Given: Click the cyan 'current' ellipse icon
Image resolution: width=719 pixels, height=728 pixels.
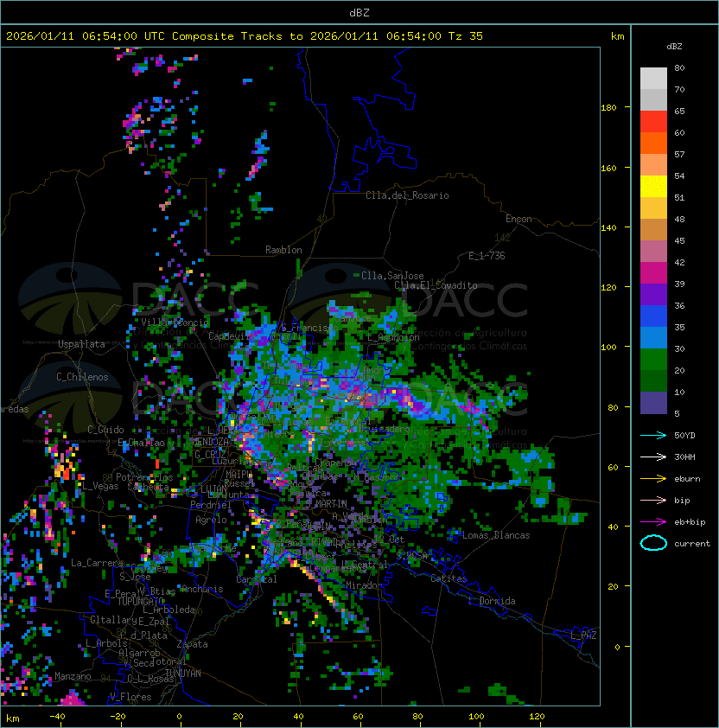Looking at the screenshot, I should pos(653,543).
